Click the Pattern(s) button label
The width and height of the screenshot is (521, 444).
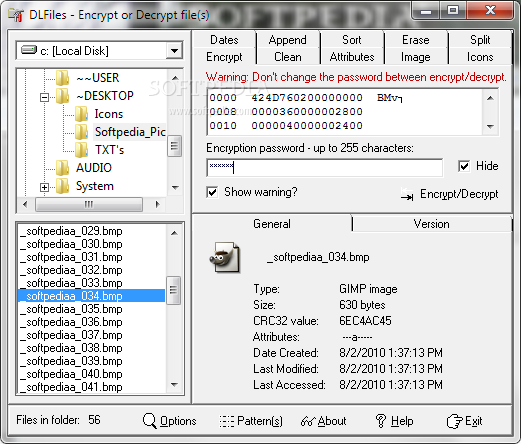pyautogui.click(x=260, y=421)
